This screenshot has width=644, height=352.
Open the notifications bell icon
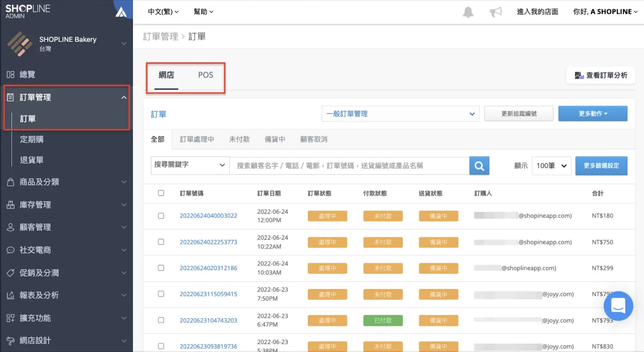pos(468,12)
